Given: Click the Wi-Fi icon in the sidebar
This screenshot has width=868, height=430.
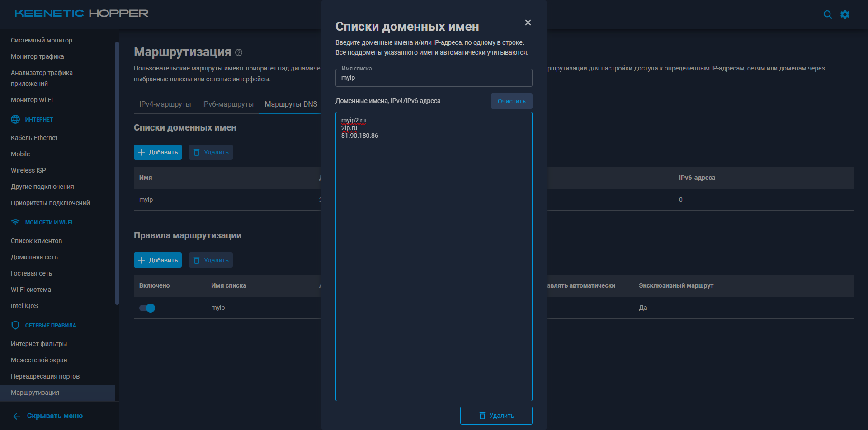Looking at the screenshot, I should point(15,222).
